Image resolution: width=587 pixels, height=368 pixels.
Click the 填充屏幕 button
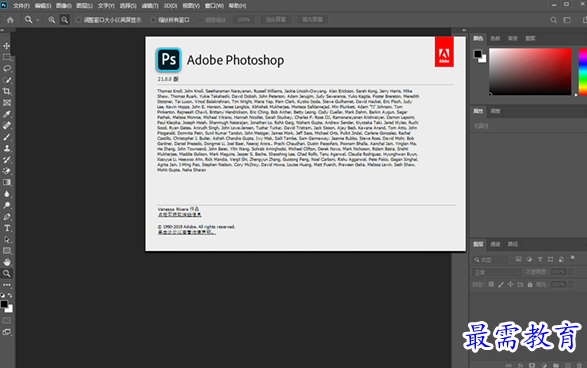coord(312,19)
